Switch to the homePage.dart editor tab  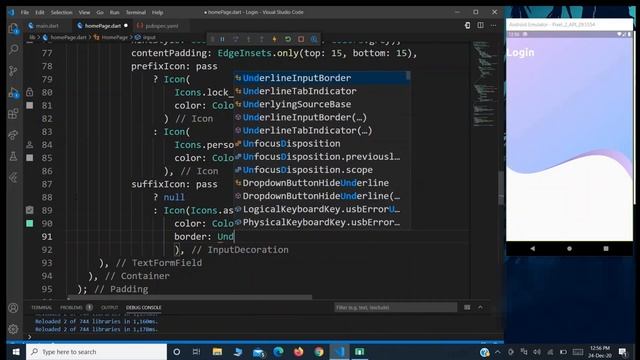coord(102,26)
